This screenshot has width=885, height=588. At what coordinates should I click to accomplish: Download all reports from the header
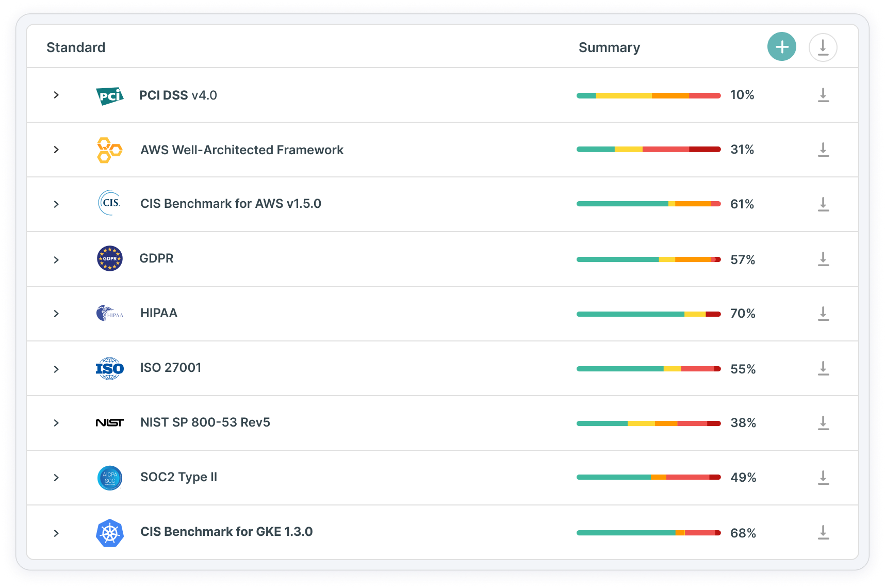pos(823,46)
